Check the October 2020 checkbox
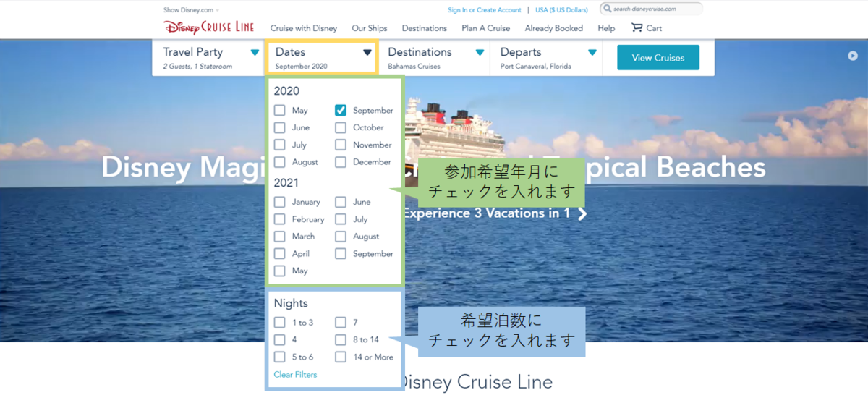This screenshot has width=868, height=403. (x=340, y=127)
